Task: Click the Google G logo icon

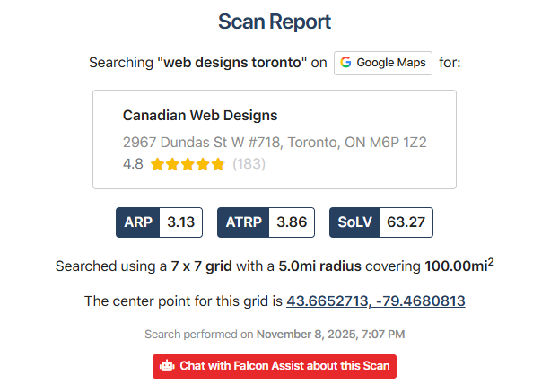Action: pyautogui.click(x=345, y=63)
